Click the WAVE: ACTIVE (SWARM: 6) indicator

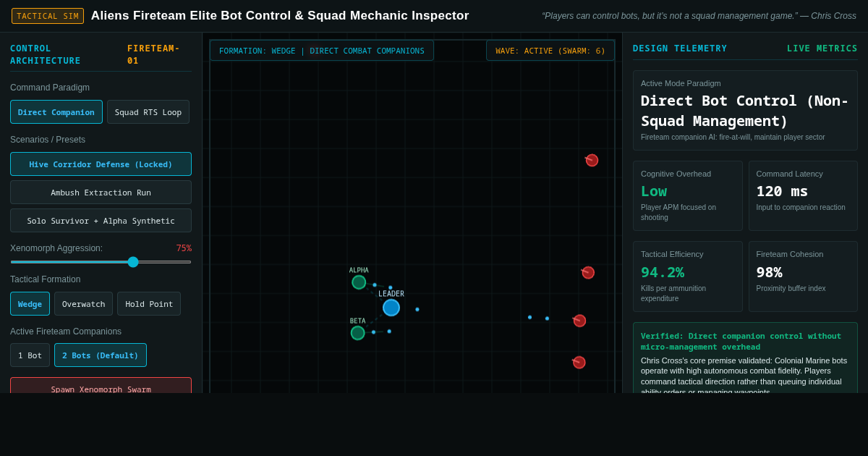tap(550, 51)
